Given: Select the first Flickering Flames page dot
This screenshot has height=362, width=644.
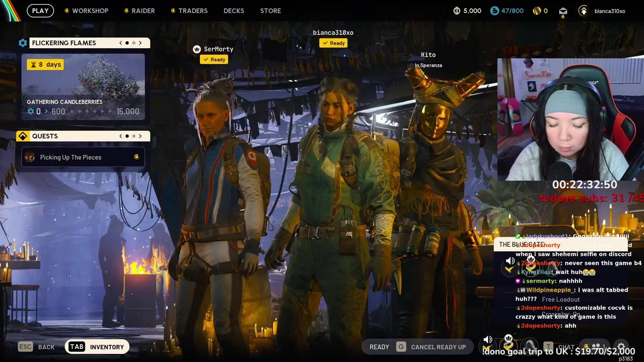Looking at the screenshot, I should coord(127,43).
